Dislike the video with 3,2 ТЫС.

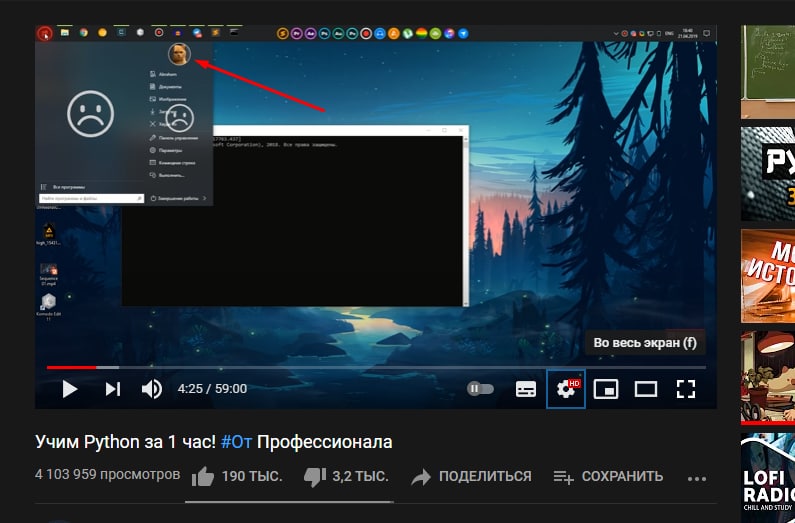(346, 477)
